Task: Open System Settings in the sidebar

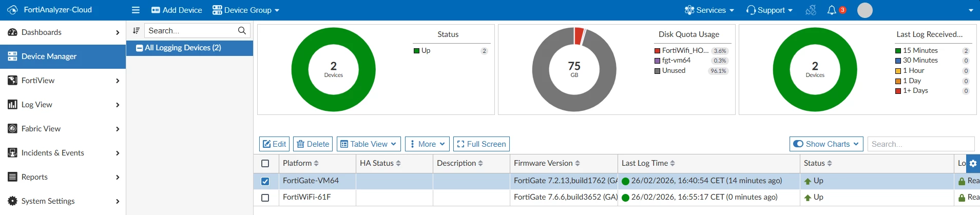Action: pyautogui.click(x=63, y=201)
